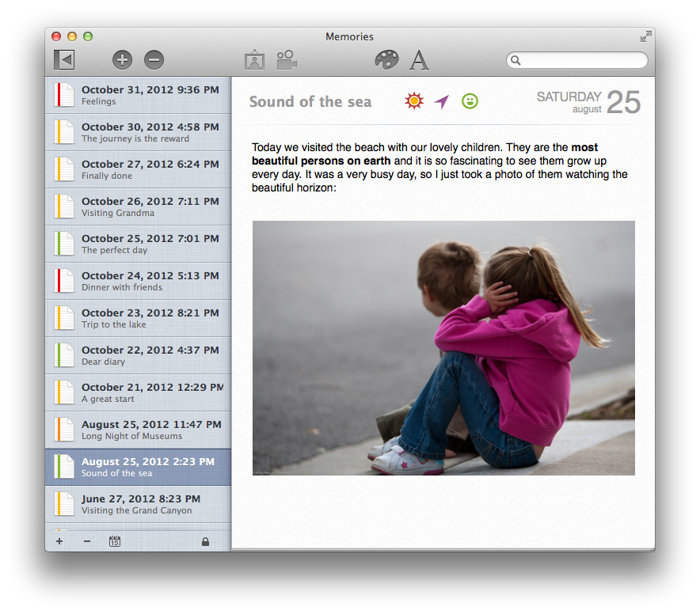
Task: Click the Saturday August 25 date header
Action: [x=588, y=102]
